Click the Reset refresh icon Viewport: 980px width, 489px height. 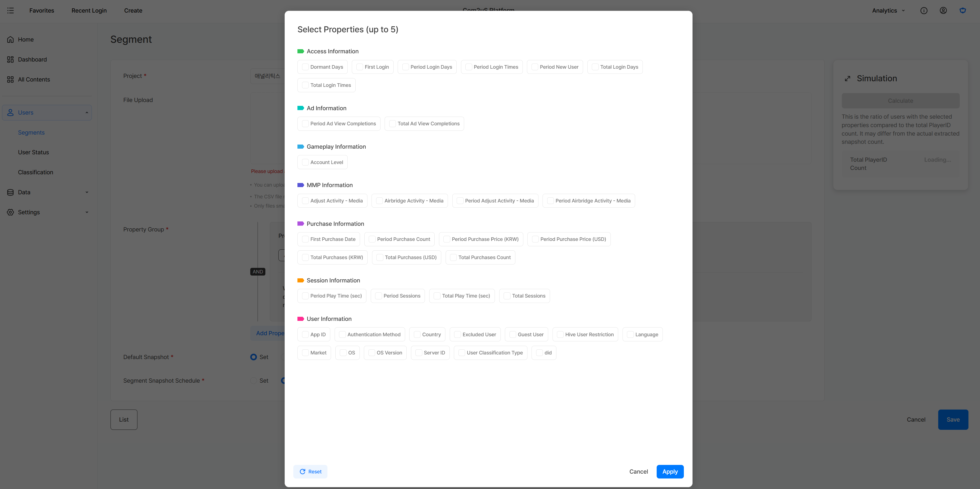pos(303,472)
